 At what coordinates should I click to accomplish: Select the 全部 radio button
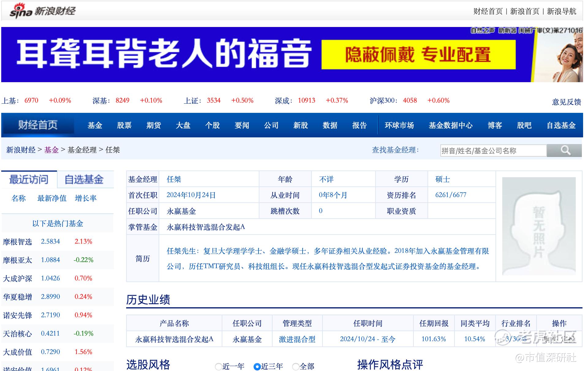point(296,366)
